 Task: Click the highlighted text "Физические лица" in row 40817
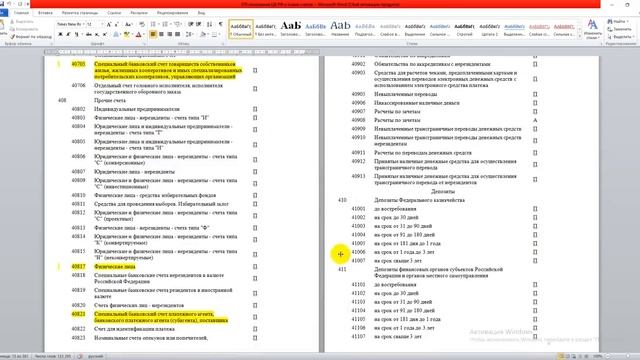coord(115,267)
